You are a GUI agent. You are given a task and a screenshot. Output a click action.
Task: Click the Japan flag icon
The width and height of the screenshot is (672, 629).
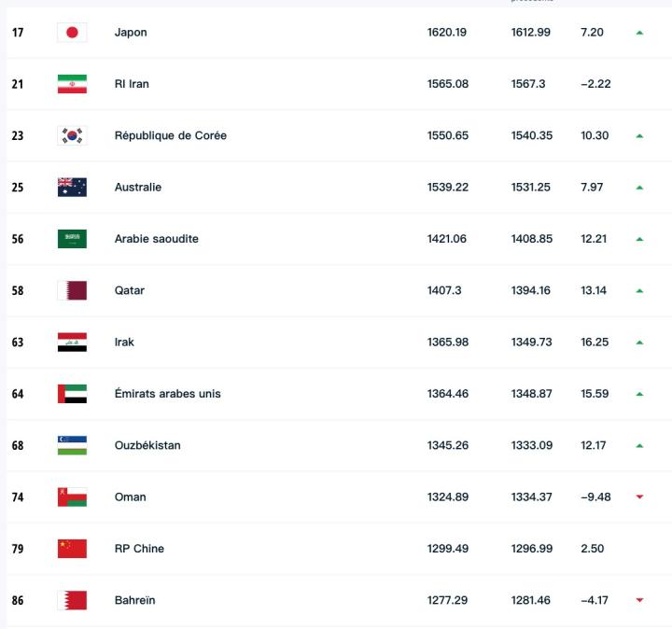72,33
